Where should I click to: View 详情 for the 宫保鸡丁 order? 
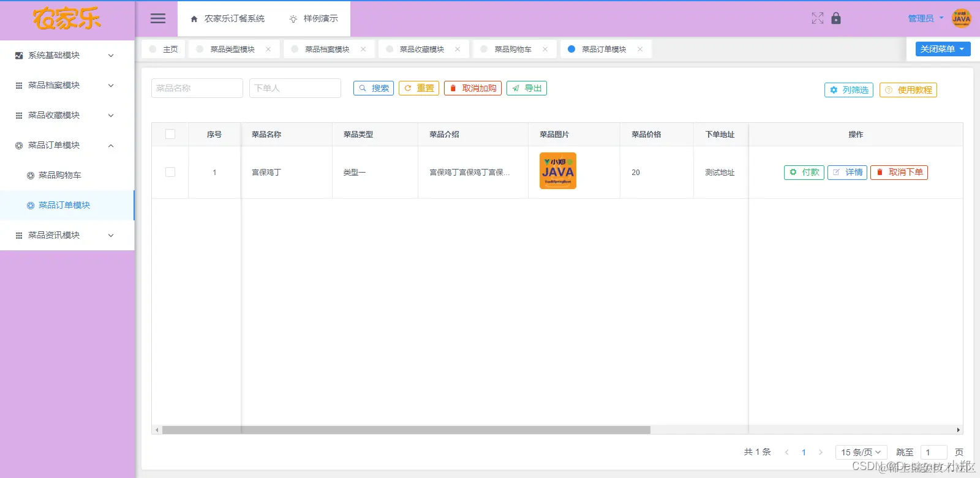848,173
